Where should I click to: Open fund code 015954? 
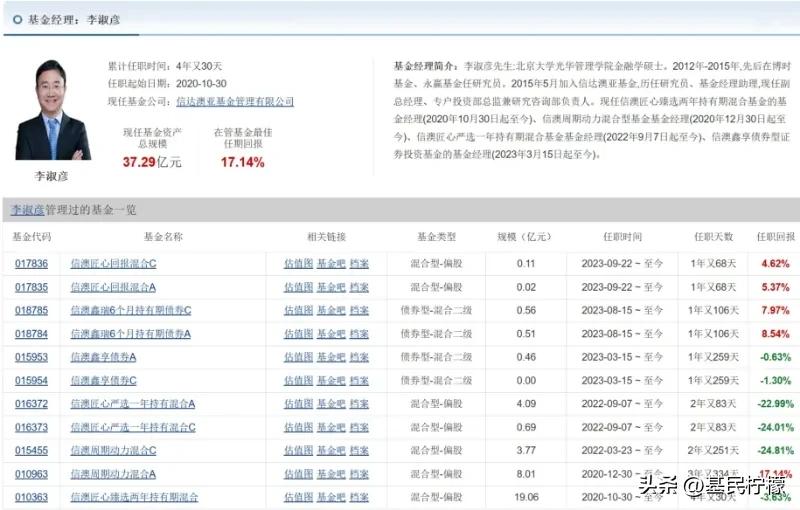pos(31,380)
